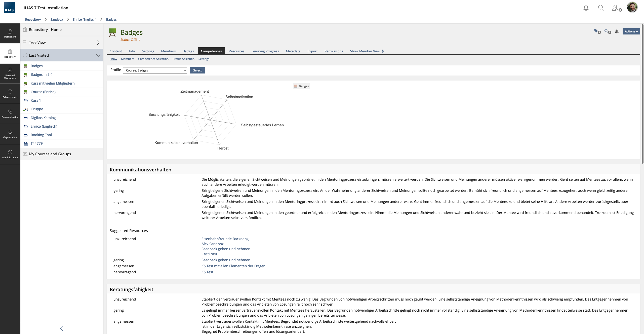Image resolution: width=644 pixels, height=334 pixels.
Task: Open Organisation sidebar icon
Action: tap(10, 134)
